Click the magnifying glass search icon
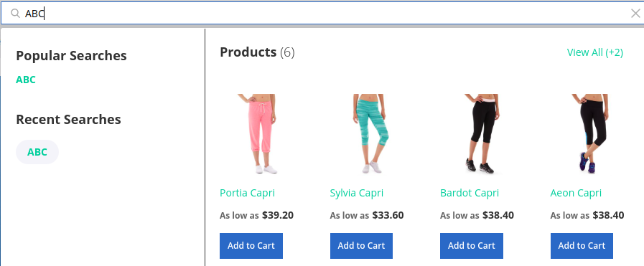644x266 pixels. point(15,14)
